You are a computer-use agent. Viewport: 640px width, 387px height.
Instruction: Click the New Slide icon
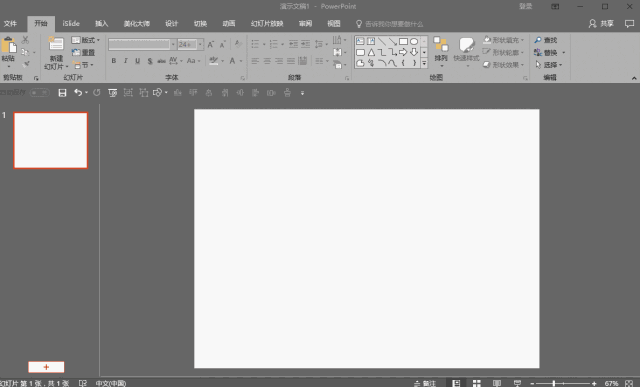(x=56, y=44)
